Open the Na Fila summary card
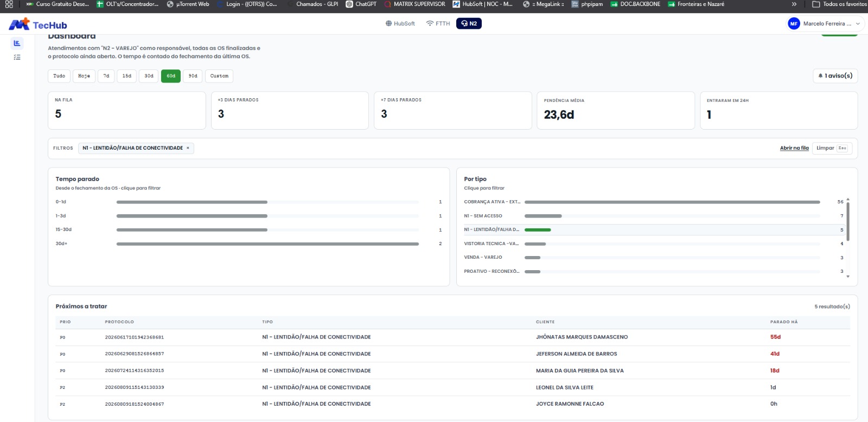 [127, 110]
